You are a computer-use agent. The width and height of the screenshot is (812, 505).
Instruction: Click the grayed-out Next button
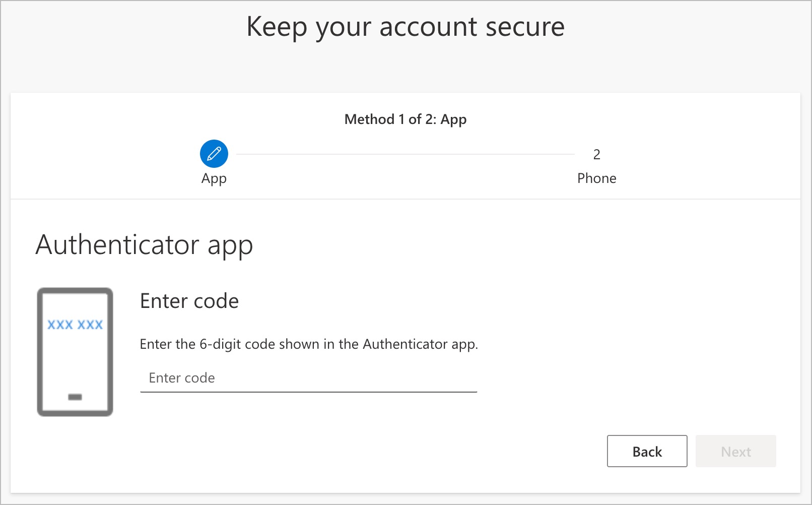coord(736,451)
